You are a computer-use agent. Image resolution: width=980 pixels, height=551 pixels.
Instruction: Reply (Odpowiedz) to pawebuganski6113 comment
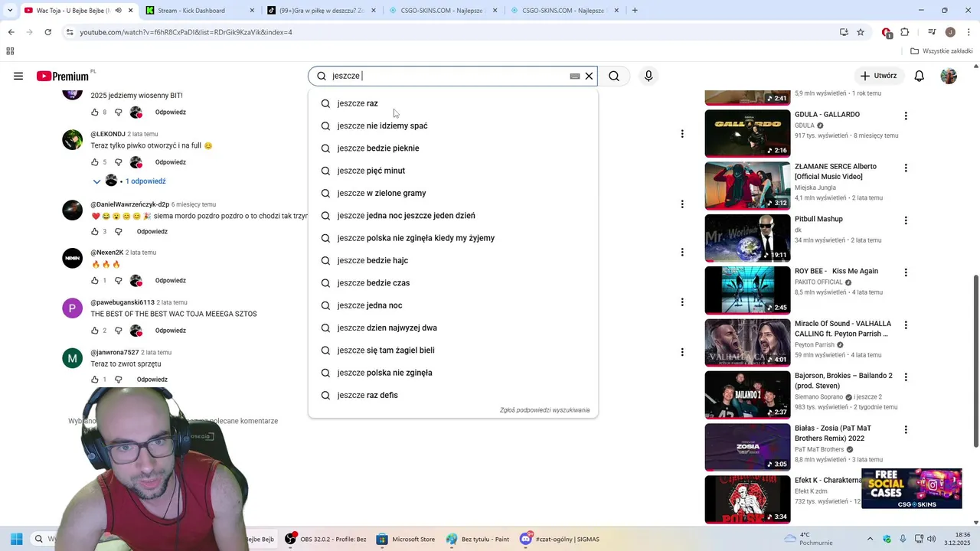tap(171, 331)
